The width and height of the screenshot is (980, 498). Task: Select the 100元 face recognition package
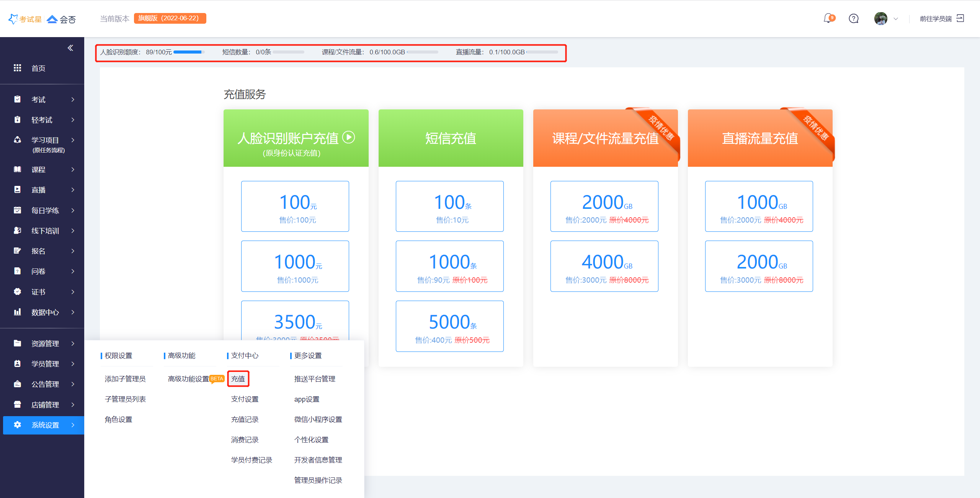(x=295, y=207)
